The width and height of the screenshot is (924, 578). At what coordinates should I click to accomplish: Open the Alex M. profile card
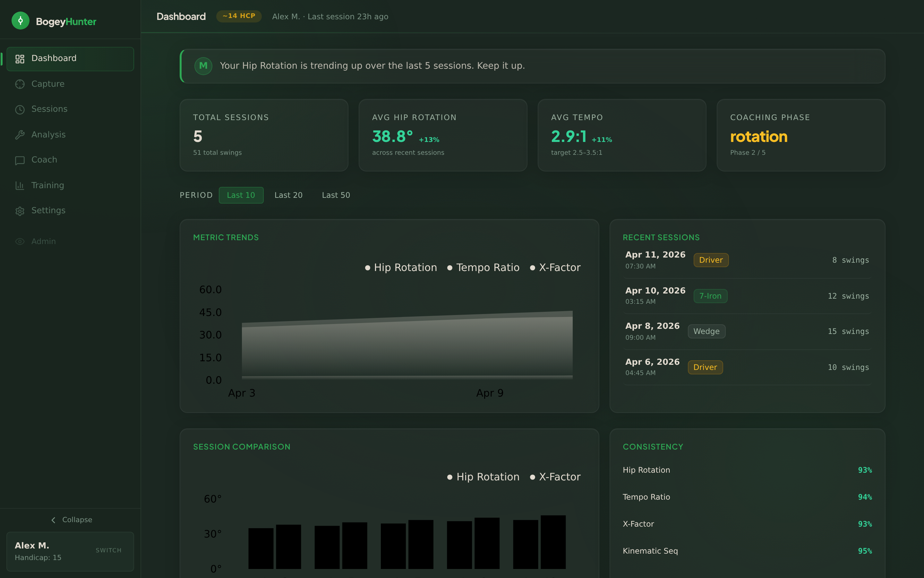[70, 551]
